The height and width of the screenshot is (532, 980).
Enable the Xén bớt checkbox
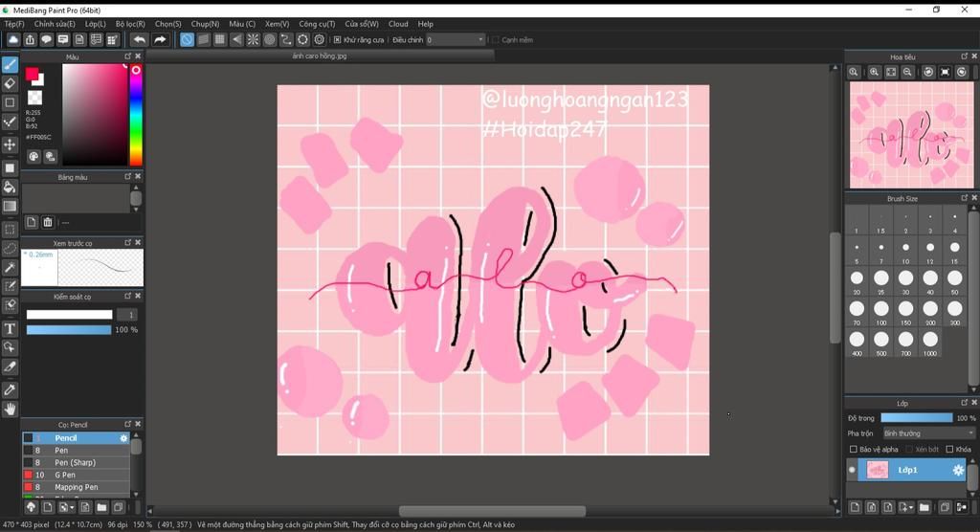(x=909, y=450)
